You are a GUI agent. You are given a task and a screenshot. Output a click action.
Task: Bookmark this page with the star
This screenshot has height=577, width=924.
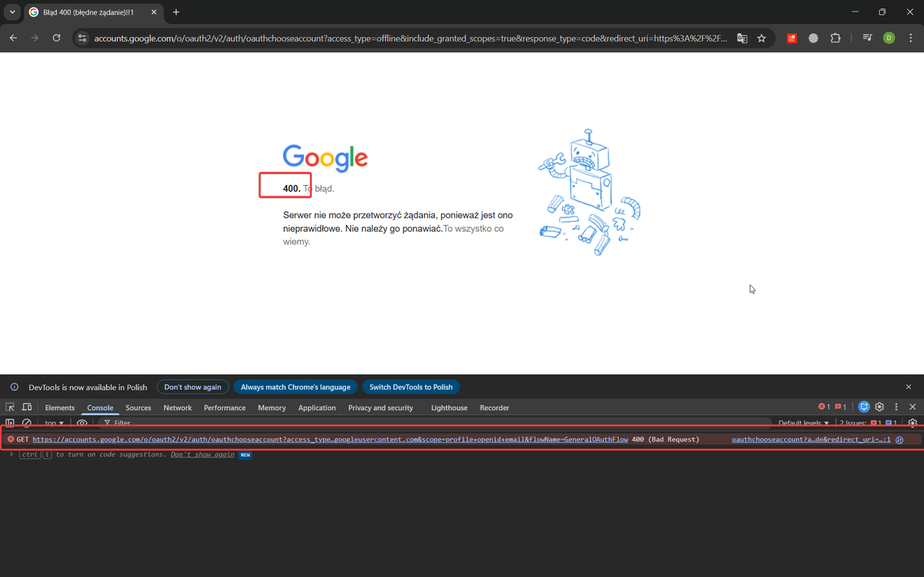762,38
